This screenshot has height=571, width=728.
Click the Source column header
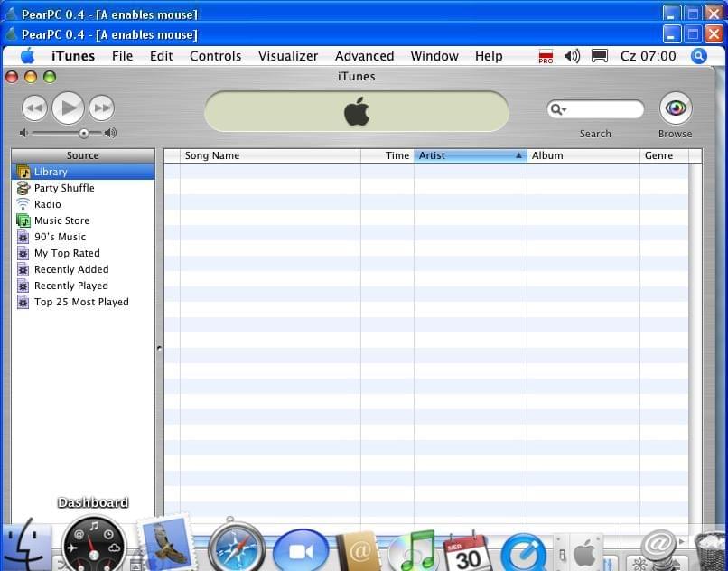coord(83,155)
